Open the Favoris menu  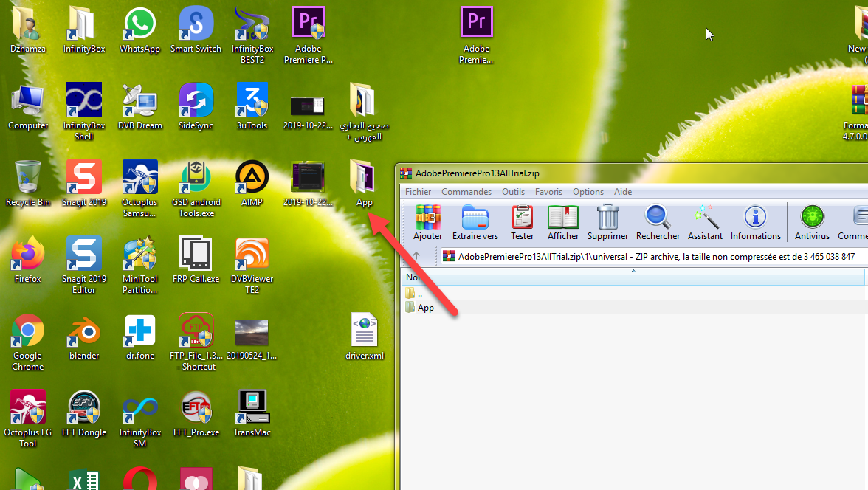click(x=548, y=192)
